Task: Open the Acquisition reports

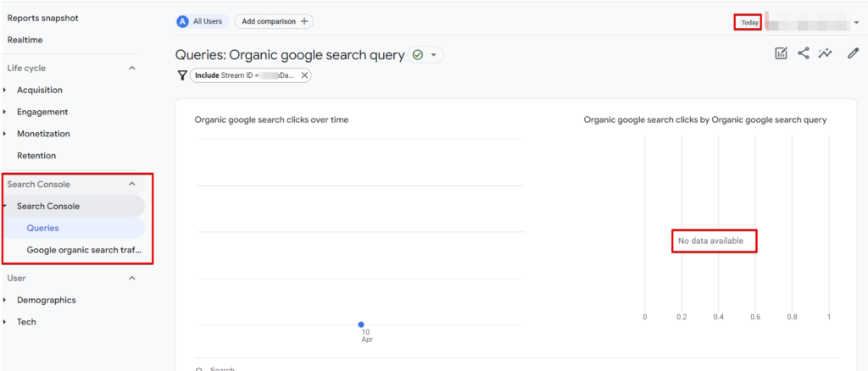Action: (39, 90)
